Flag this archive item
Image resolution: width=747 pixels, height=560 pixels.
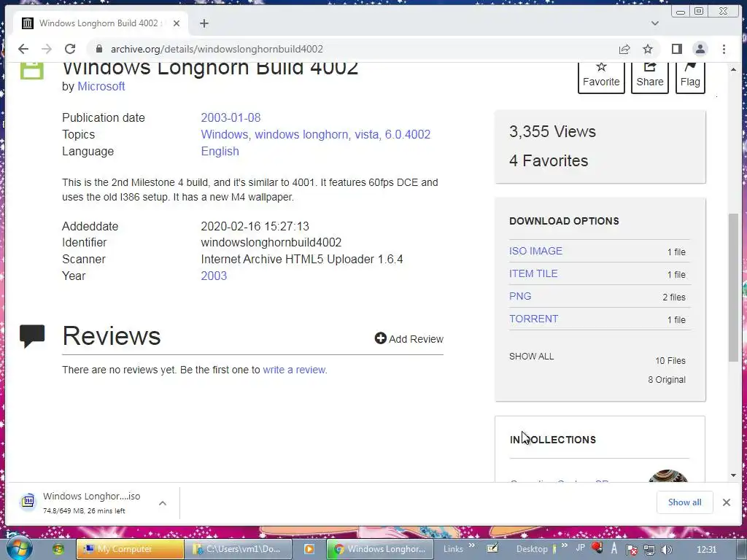(x=690, y=76)
